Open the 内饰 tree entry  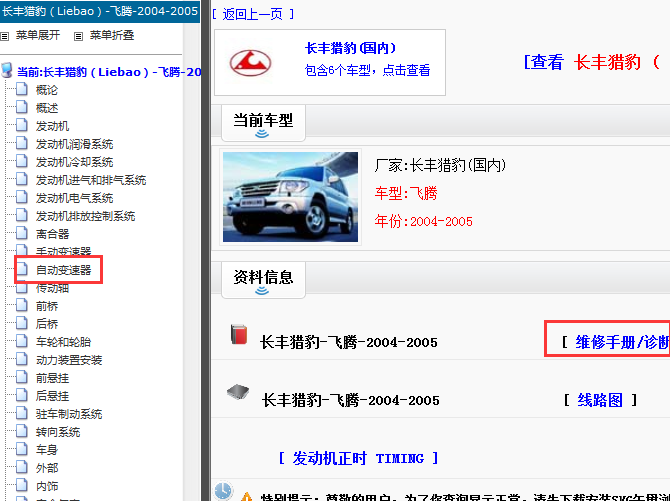47,485
